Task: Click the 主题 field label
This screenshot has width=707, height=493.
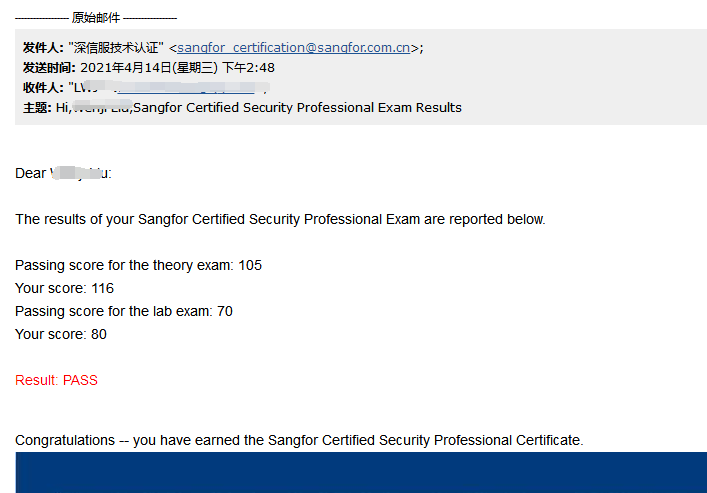Action: (37, 107)
